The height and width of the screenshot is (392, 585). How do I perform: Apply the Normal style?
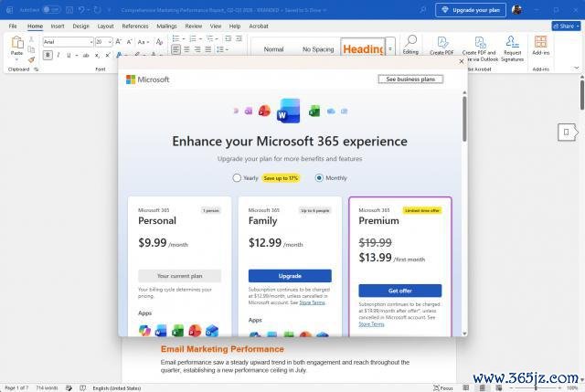(273, 48)
